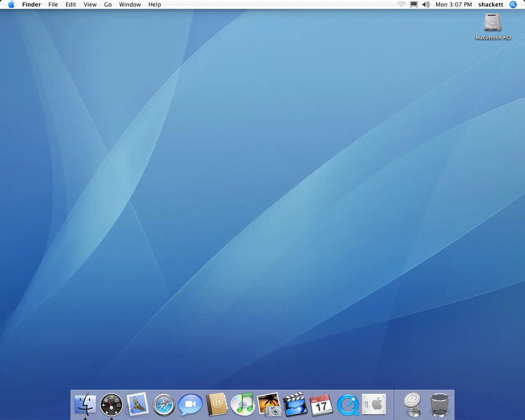
Task: Launch iTunes from the Dock
Action: (x=243, y=404)
